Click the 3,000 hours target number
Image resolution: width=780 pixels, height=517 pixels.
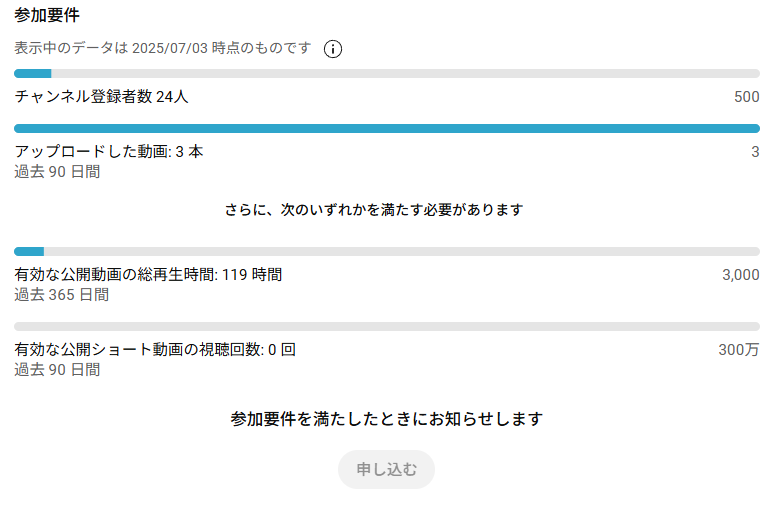741,275
